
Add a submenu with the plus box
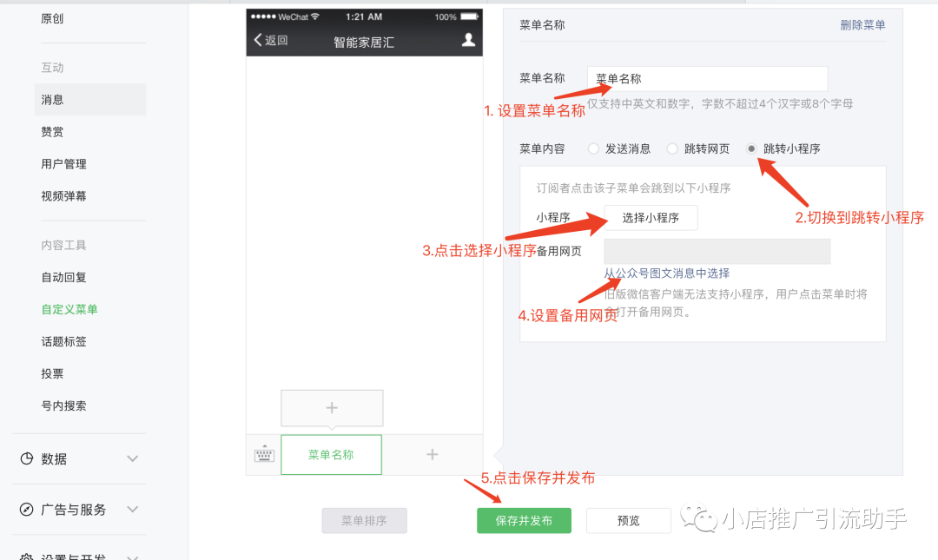pyautogui.click(x=332, y=408)
